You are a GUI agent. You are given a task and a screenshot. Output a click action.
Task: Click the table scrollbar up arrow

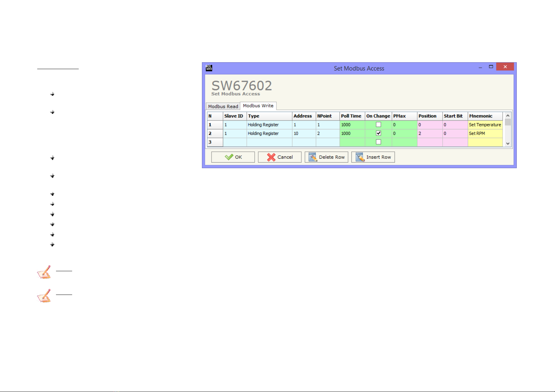pyautogui.click(x=508, y=116)
